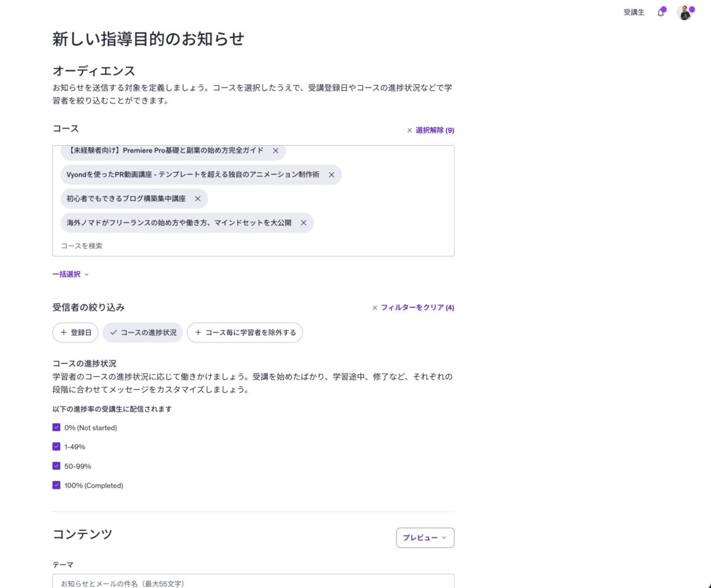Click the コースを検索 search field
The image size is (711, 588).
click(245, 246)
